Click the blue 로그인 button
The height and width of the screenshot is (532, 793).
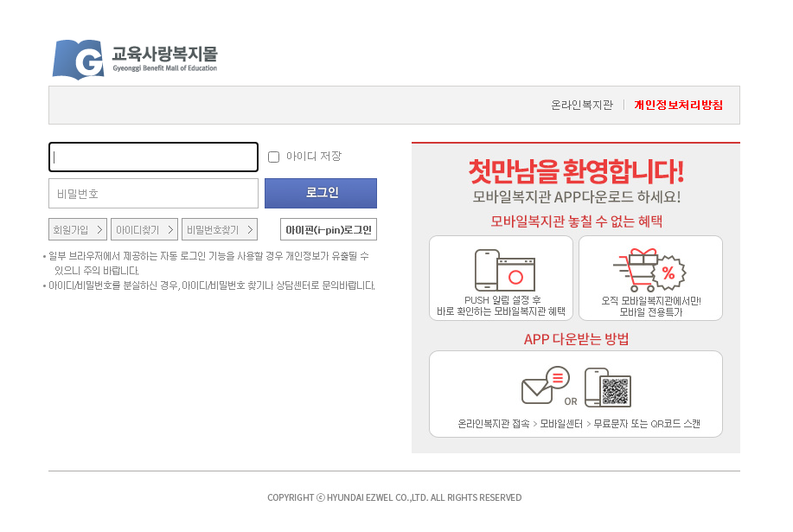coord(320,193)
